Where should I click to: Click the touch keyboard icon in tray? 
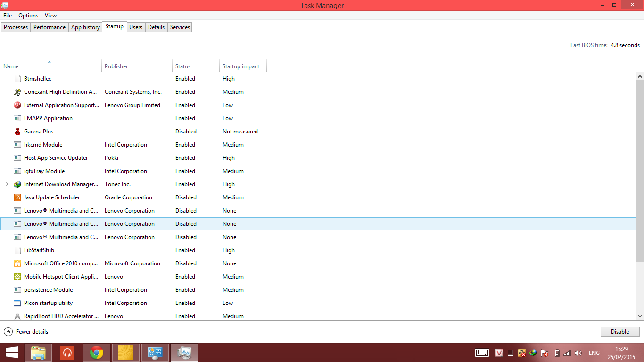point(482,353)
